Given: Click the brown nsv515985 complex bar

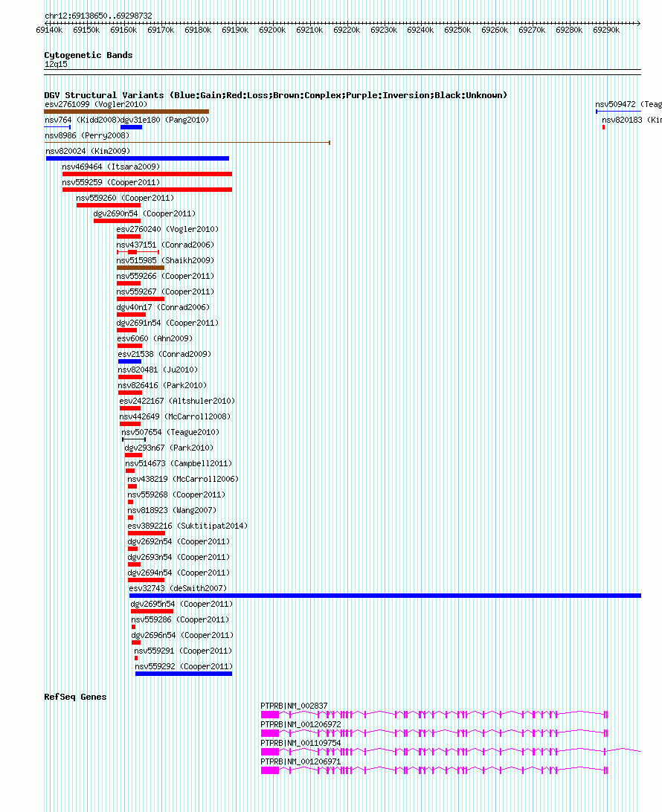Looking at the screenshot, I should click(x=141, y=268).
